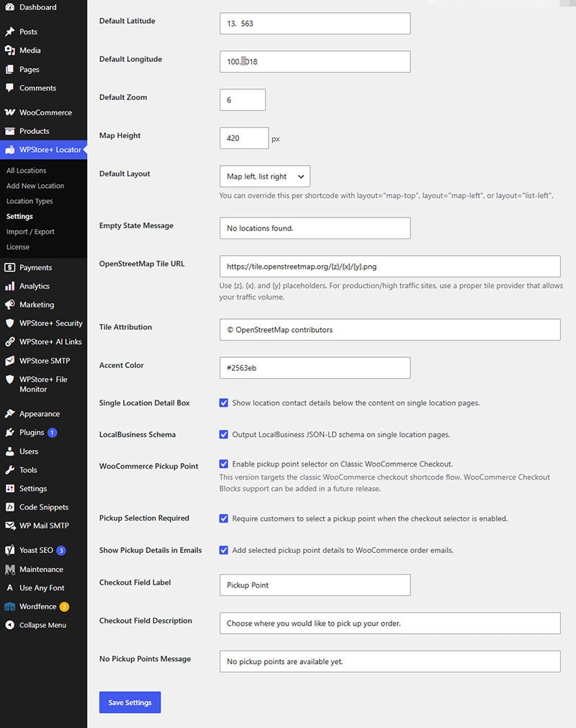This screenshot has width=576, height=728.
Task: Click the WPStore+ Locator map icon
Action: [10, 150]
